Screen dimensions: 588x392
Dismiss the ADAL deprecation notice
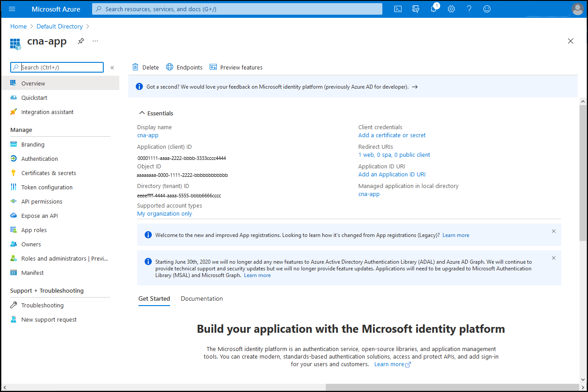pyautogui.click(x=554, y=258)
